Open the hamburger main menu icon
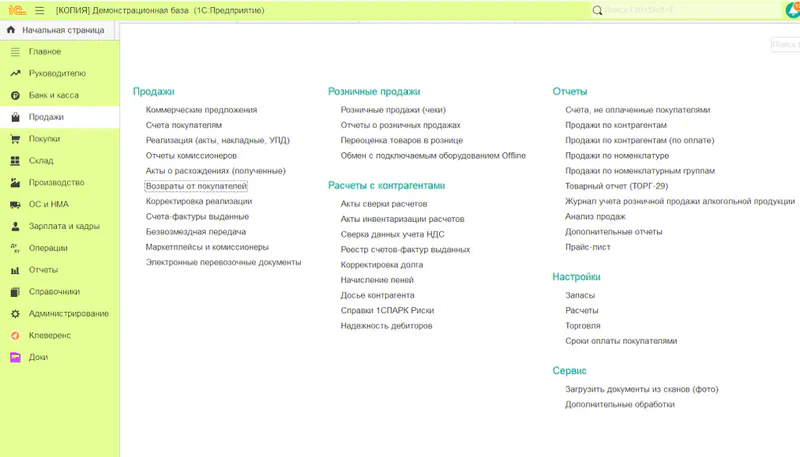The width and height of the screenshot is (800, 457). click(x=39, y=10)
